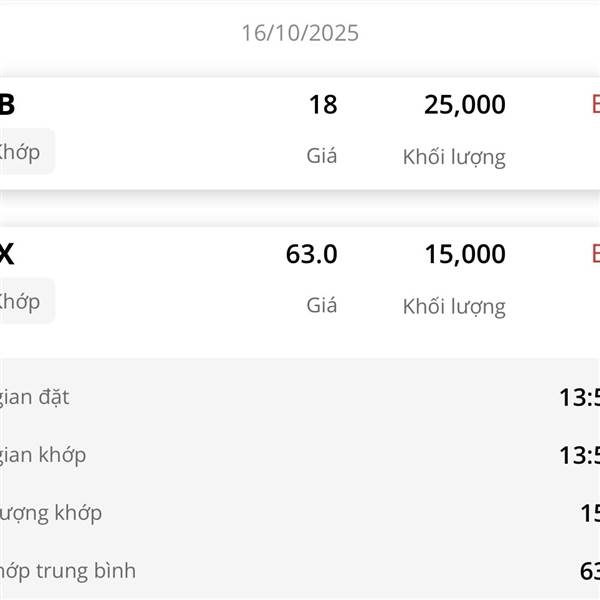600x600 pixels.
Task: Click the average price label ending "trung bình"
Action: [x=68, y=571]
